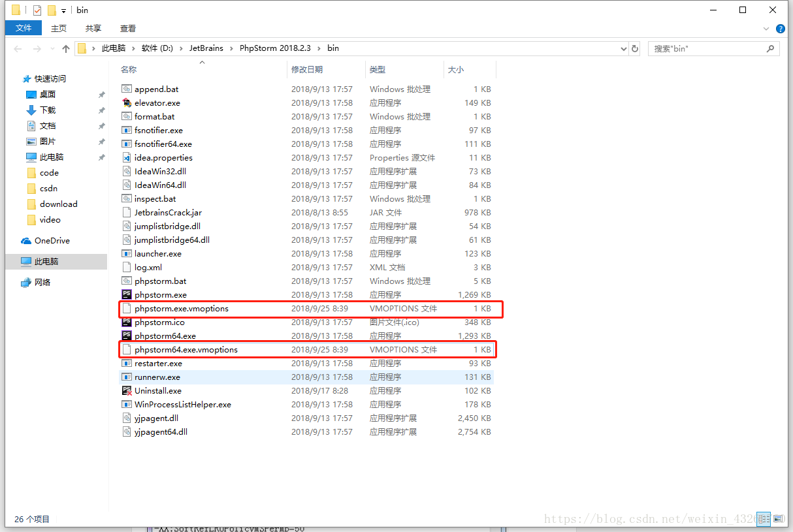Viewport: 793px width, 532px height.
Task: Click the properties quick access toolbar icon
Action: [37, 10]
